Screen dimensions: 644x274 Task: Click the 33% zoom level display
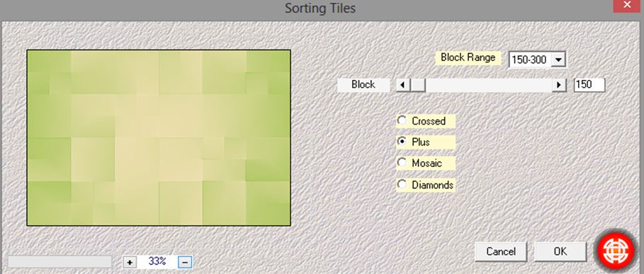coord(157,262)
